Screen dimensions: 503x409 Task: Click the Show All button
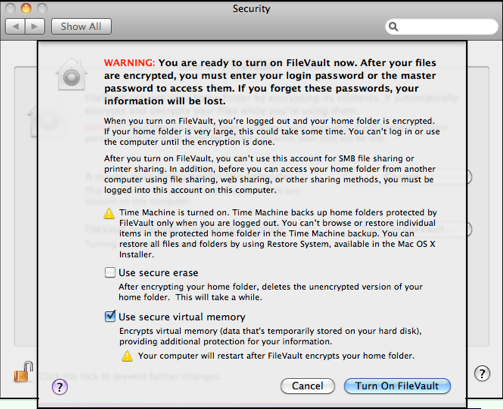tap(81, 27)
